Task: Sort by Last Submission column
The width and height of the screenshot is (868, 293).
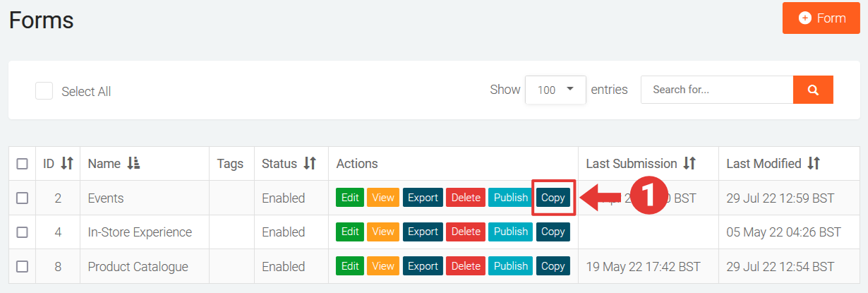Action: (689, 164)
